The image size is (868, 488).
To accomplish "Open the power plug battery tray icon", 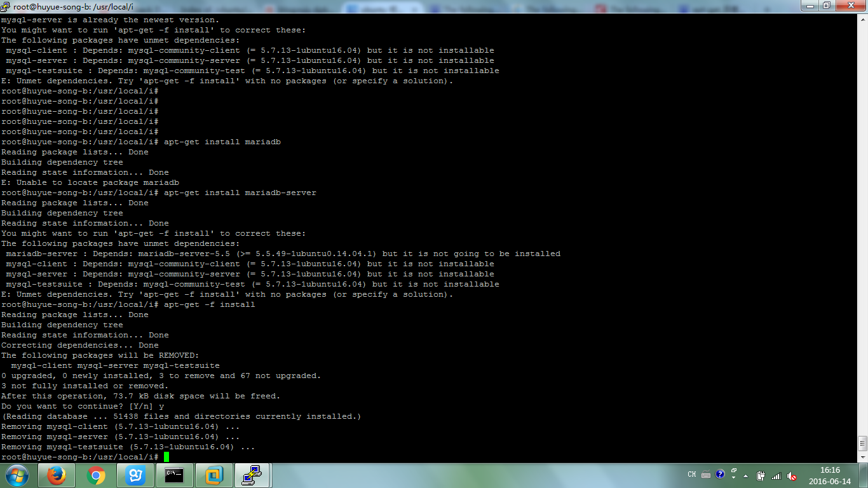I will coord(761,475).
